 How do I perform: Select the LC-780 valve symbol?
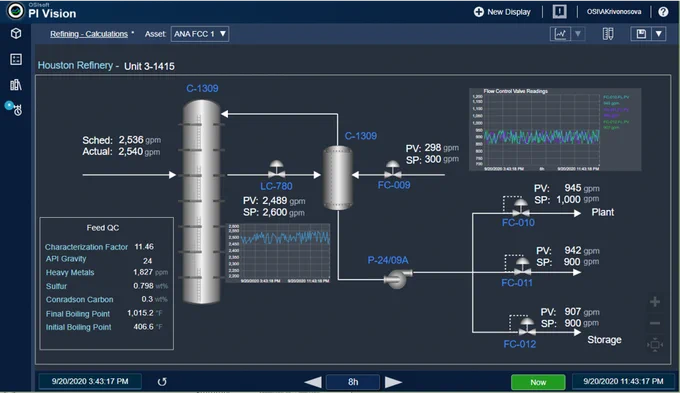coord(276,169)
